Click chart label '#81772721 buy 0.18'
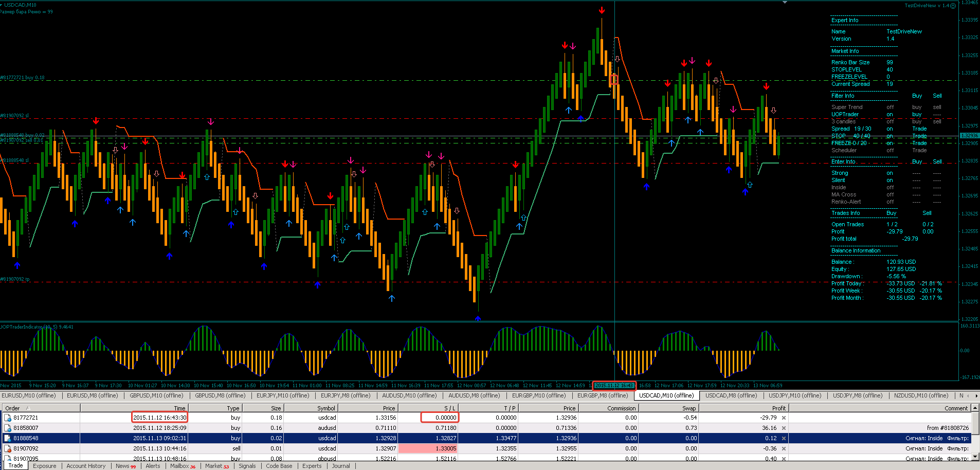This screenshot has width=980, height=470. pos(23,78)
